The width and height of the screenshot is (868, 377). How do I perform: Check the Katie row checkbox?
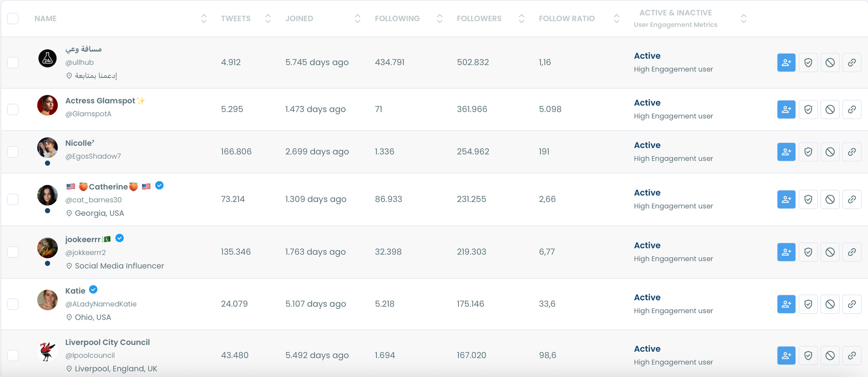(13, 304)
